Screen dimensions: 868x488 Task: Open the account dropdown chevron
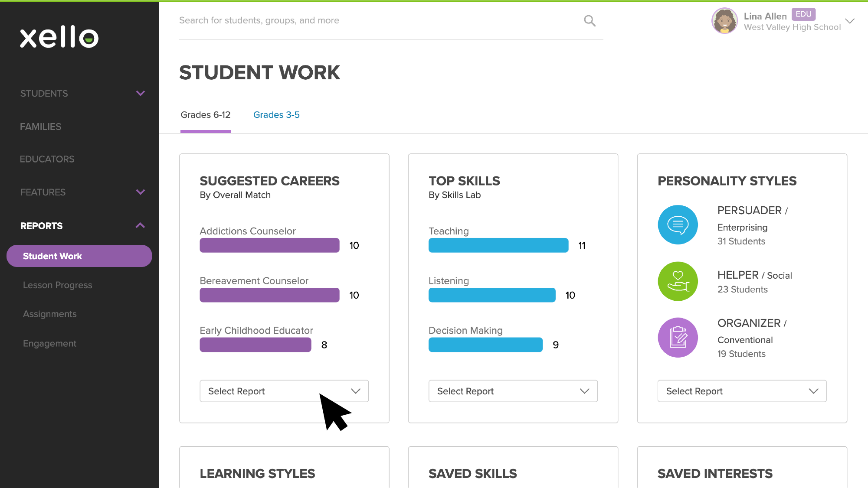coord(850,21)
